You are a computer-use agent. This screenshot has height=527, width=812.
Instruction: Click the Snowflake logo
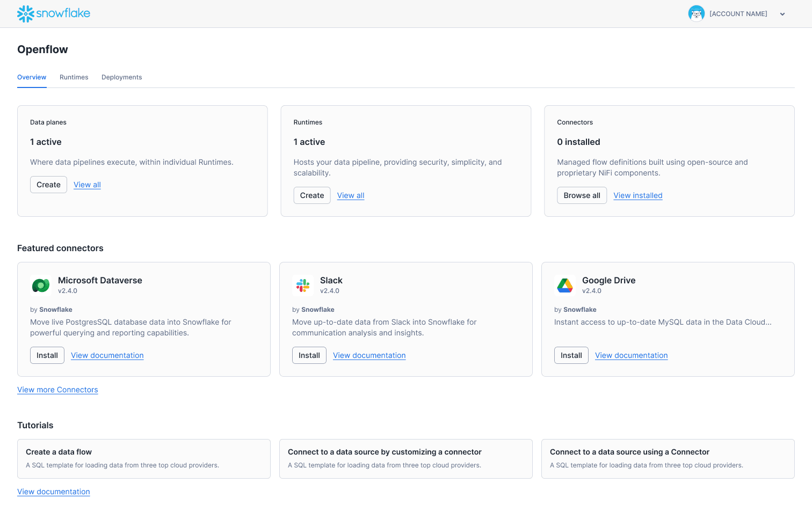pyautogui.click(x=54, y=13)
